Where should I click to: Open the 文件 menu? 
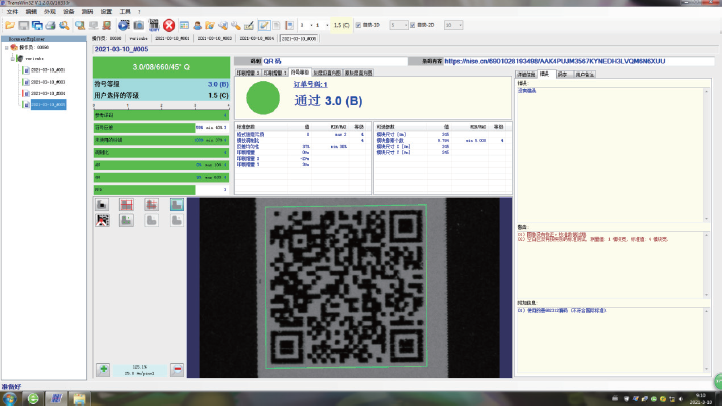pyautogui.click(x=12, y=11)
